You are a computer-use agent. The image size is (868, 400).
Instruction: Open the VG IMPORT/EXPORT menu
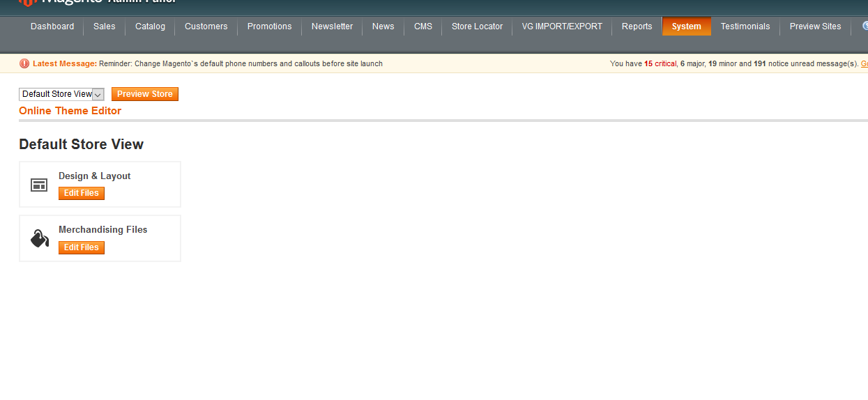point(562,26)
